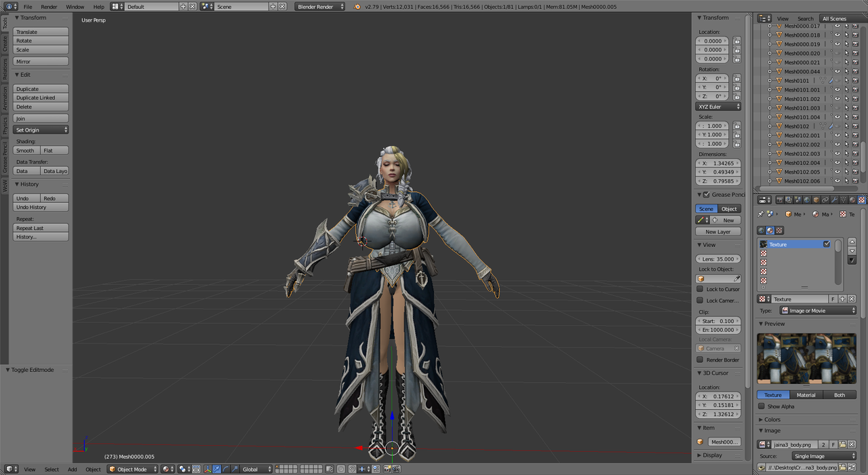Enable Render Border checkbox
This screenshot has width=868, height=475.
point(700,360)
